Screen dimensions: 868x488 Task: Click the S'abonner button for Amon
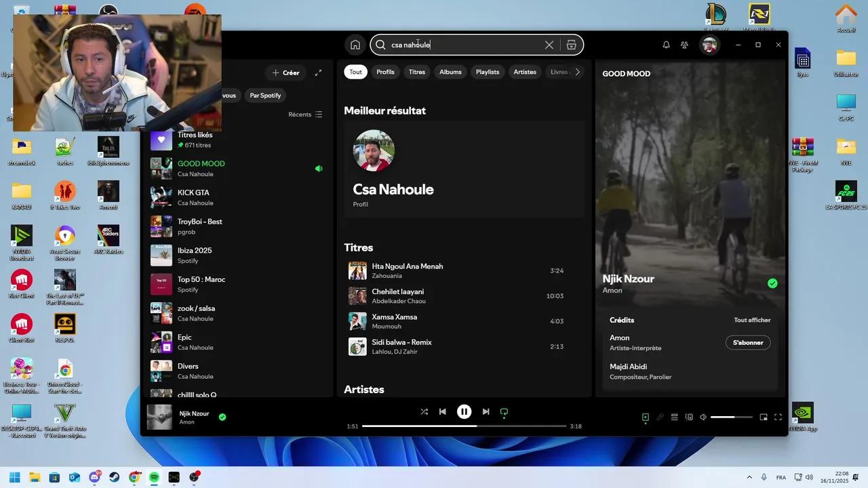tap(748, 342)
